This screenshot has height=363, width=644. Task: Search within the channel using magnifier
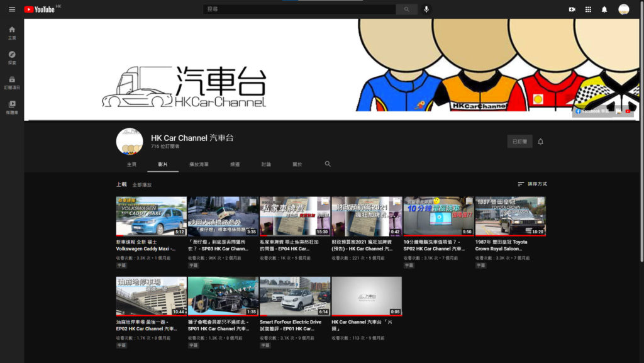tap(328, 164)
